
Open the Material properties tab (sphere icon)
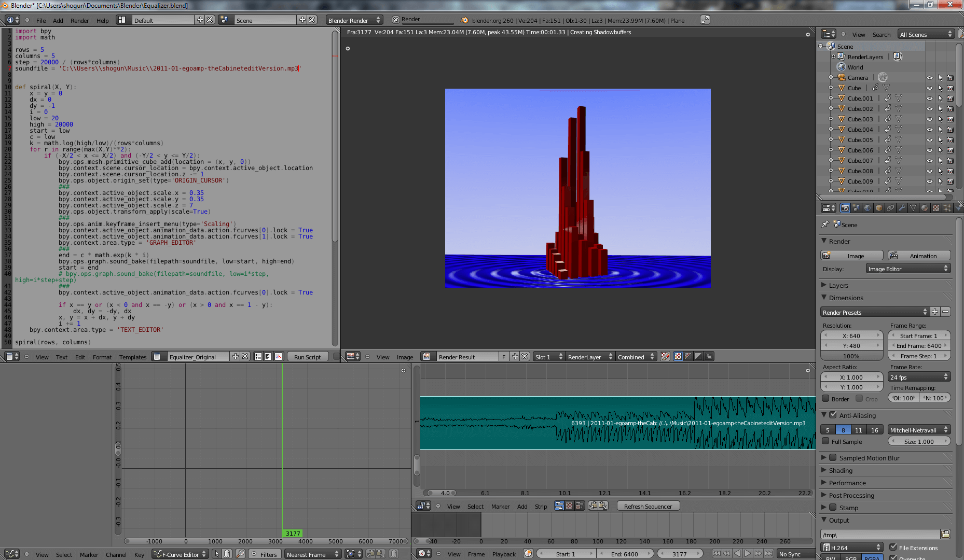[925, 208]
